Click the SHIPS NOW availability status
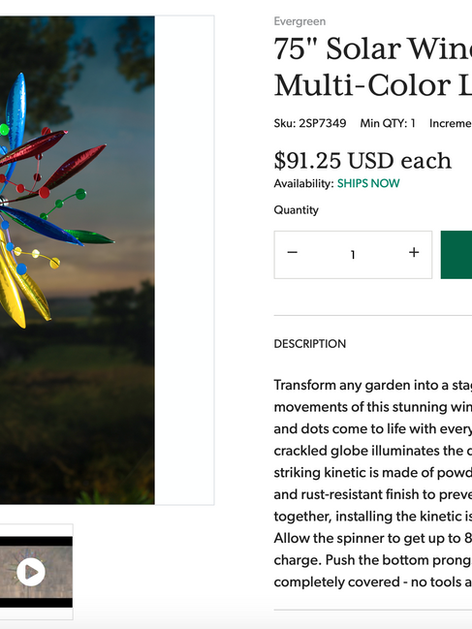Image resolution: width=472 pixels, height=629 pixels. 368,183
